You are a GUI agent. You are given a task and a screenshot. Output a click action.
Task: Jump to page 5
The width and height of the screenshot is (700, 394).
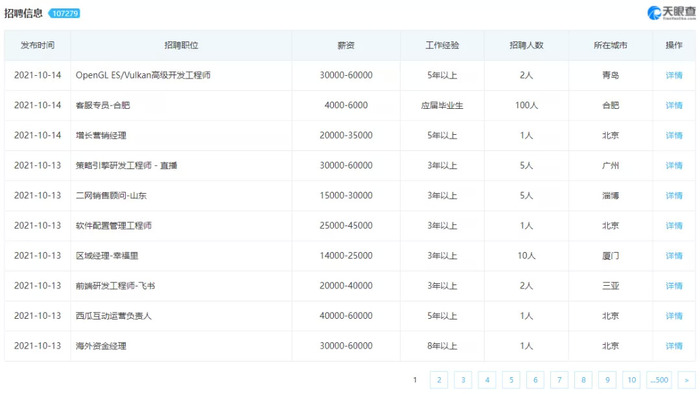(x=511, y=380)
